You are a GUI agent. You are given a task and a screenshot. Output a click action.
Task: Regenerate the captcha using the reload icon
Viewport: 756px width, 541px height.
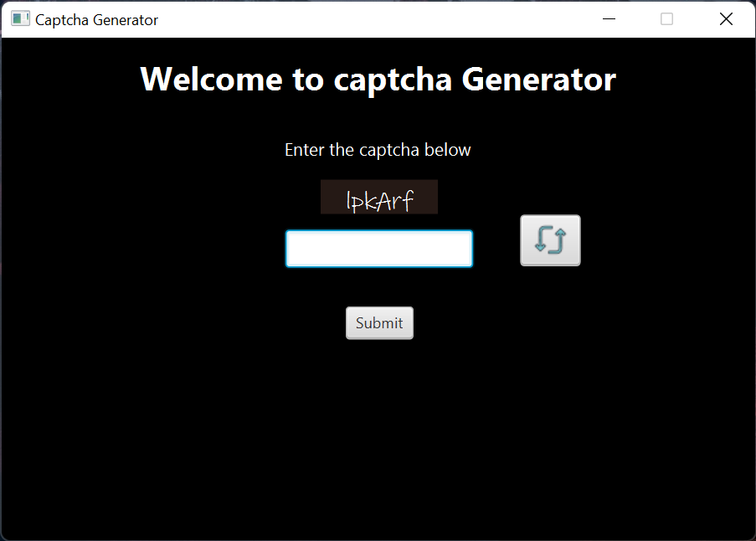(550, 240)
